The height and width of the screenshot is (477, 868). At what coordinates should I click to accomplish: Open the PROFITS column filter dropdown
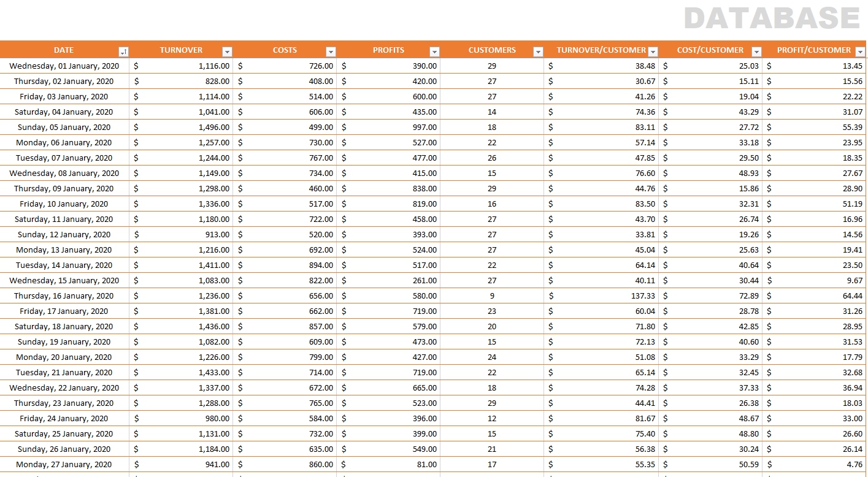(434, 52)
